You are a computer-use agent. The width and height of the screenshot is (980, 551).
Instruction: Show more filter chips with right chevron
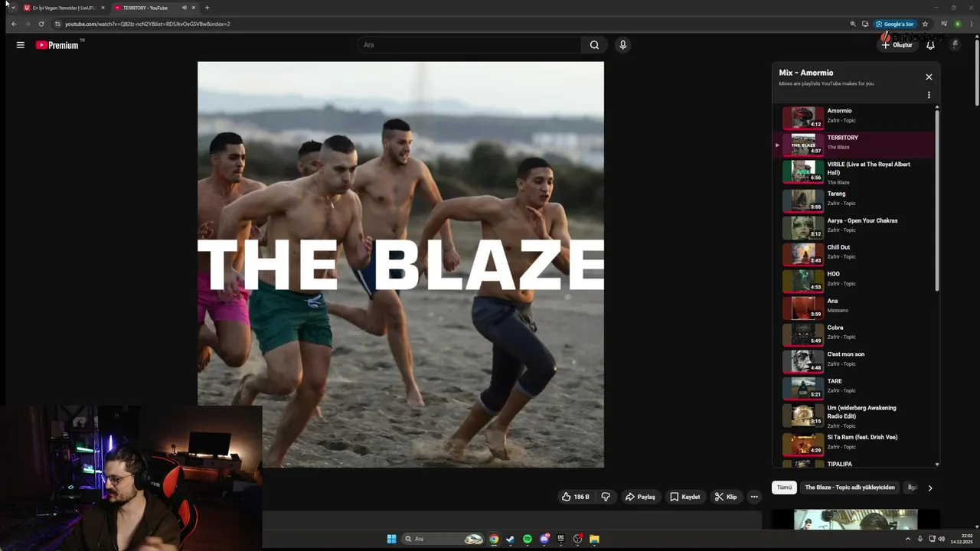(x=930, y=488)
